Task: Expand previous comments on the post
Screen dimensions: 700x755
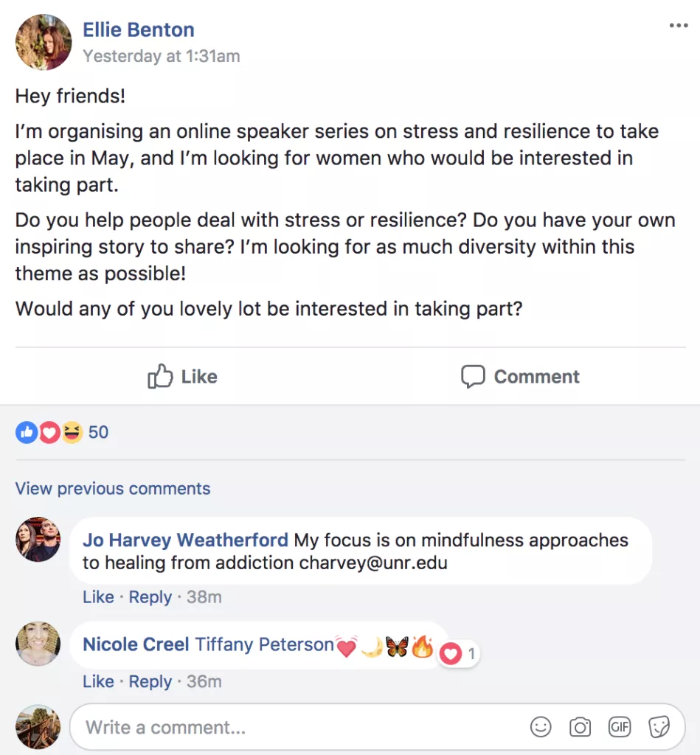Action: tap(112, 488)
